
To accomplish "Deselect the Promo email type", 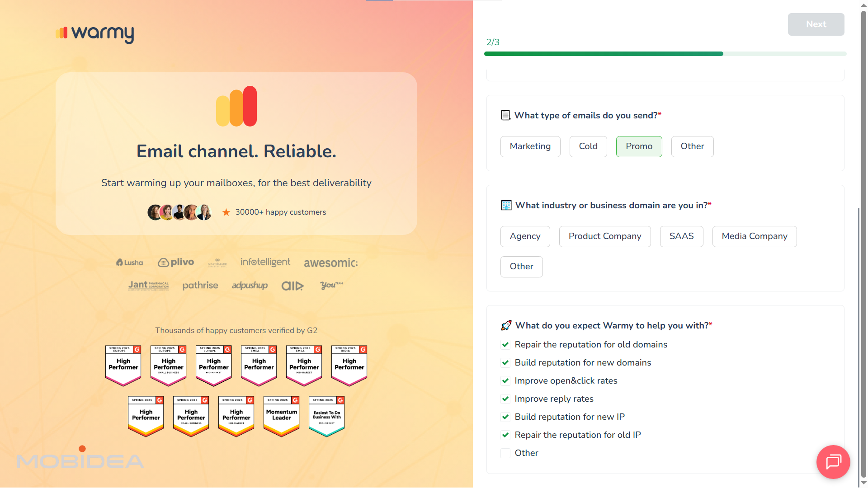I will click(638, 146).
